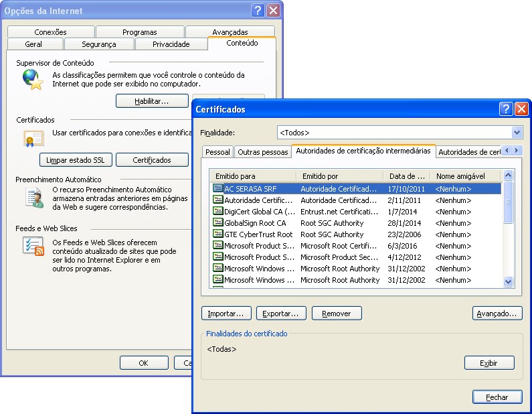Sort by the Data de column header
Viewport: 532px width, 414px height.
coord(407,176)
